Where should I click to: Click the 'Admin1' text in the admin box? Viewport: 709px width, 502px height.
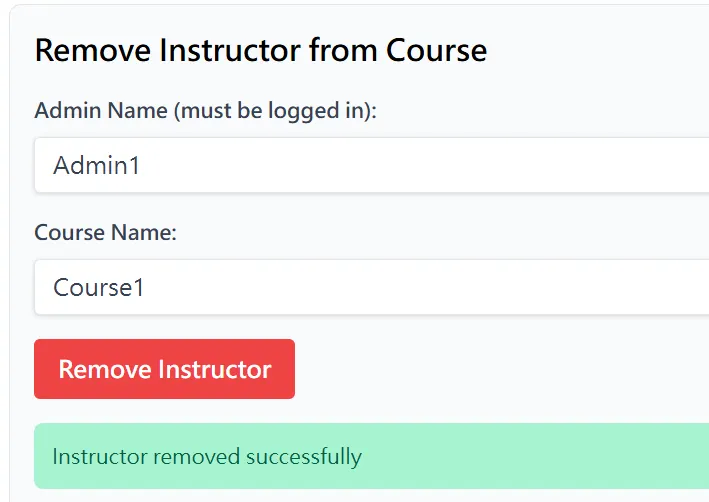96,165
